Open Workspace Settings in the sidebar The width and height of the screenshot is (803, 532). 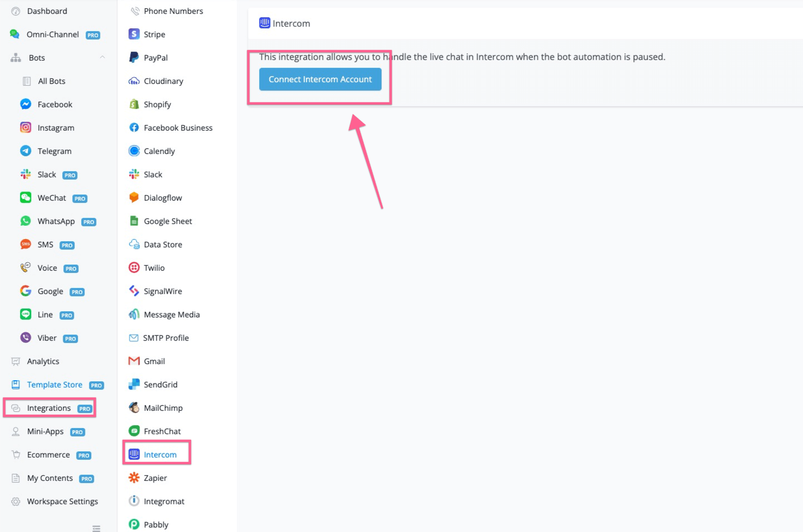click(x=62, y=501)
